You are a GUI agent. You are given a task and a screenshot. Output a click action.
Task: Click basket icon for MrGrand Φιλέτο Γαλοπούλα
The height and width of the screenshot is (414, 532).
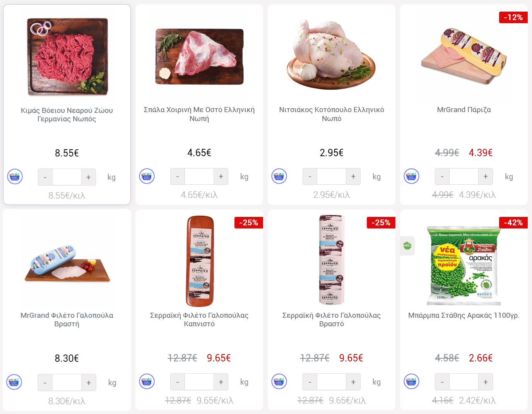click(x=14, y=382)
